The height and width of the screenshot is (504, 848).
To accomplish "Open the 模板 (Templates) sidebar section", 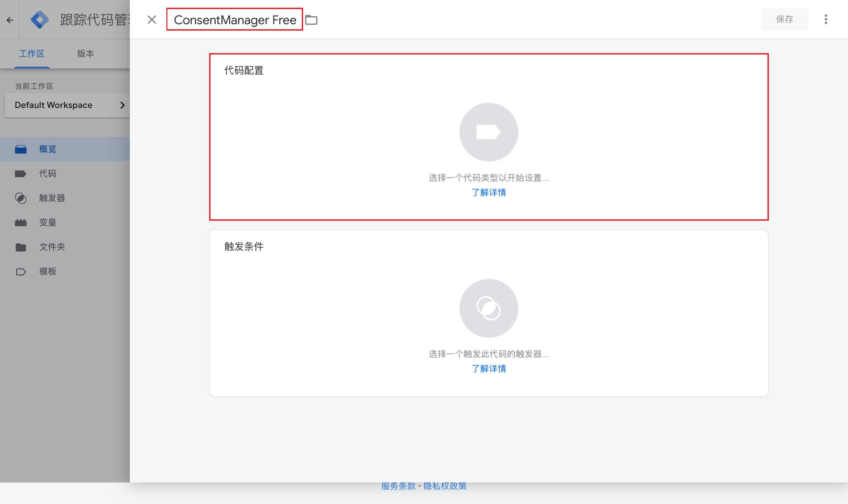I will tap(47, 272).
